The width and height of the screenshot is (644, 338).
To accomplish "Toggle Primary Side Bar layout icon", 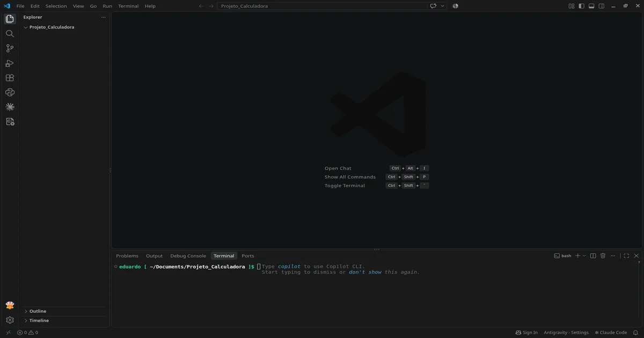I will [x=581, y=6].
